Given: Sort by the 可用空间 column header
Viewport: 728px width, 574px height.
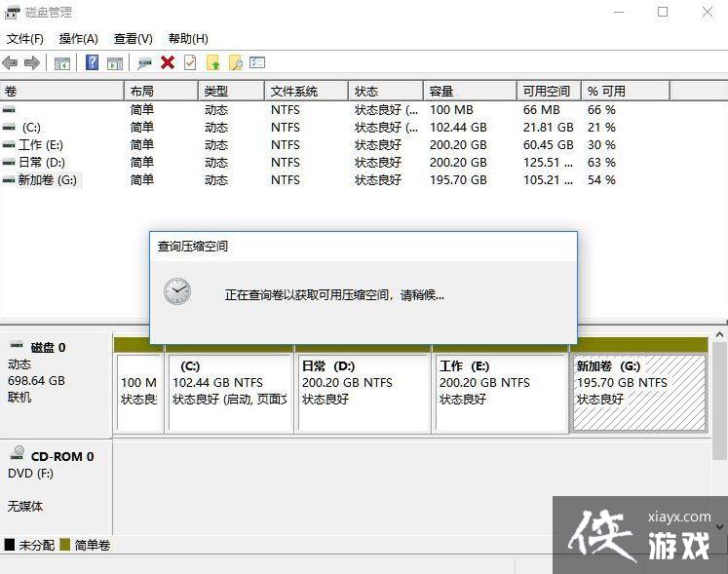Looking at the screenshot, I should (x=550, y=91).
